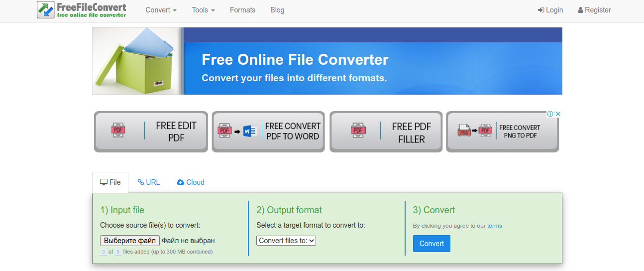This screenshot has height=271, width=644.
Task: Click the Login link
Action: coord(550,10)
